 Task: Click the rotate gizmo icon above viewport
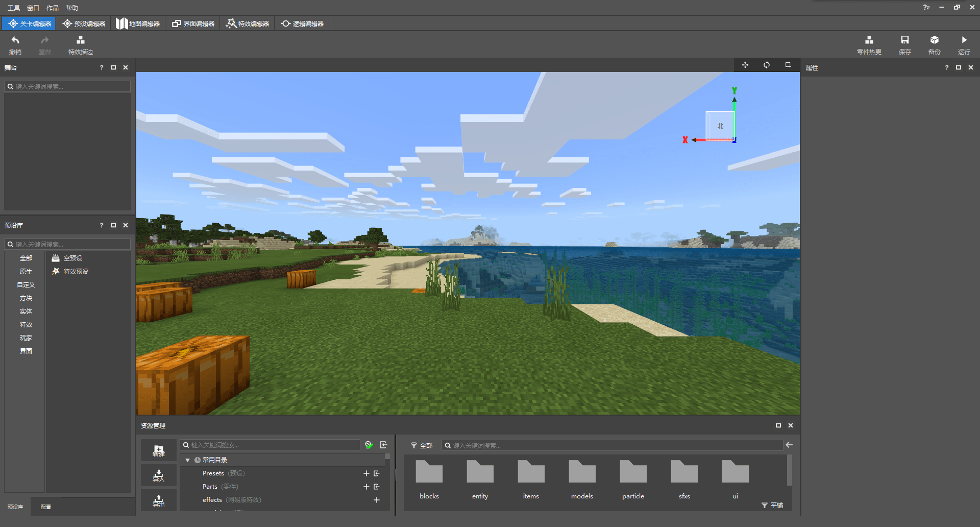[x=767, y=65]
